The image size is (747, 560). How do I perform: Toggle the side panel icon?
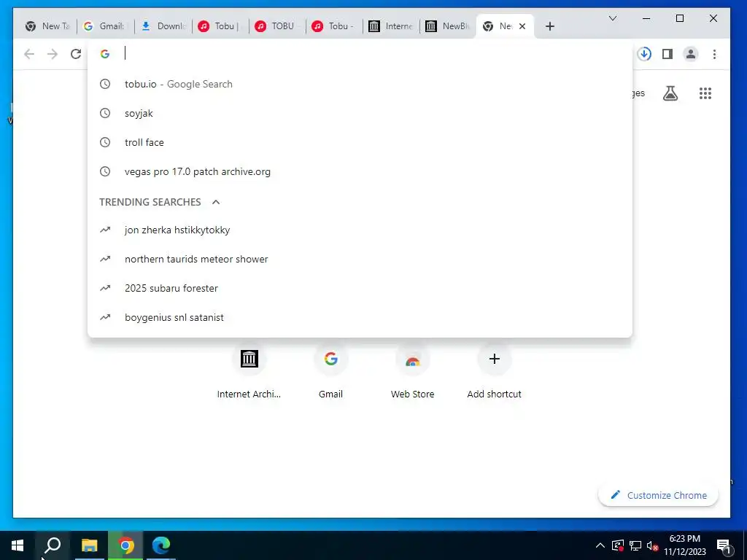[667, 54]
